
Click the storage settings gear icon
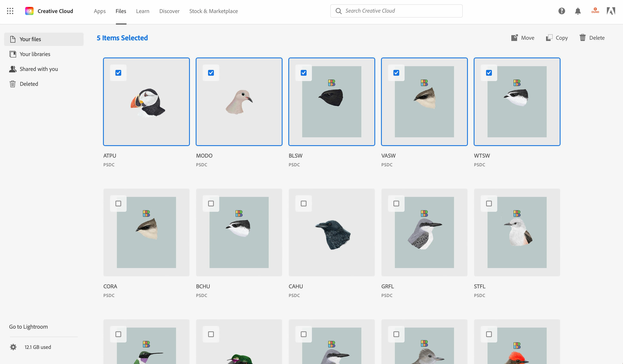click(13, 347)
